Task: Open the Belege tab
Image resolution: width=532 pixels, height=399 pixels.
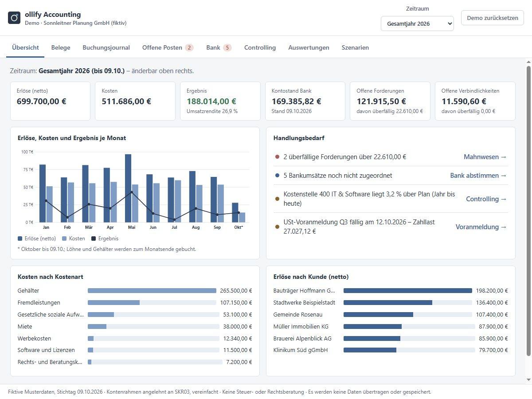Action: (61, 47)
